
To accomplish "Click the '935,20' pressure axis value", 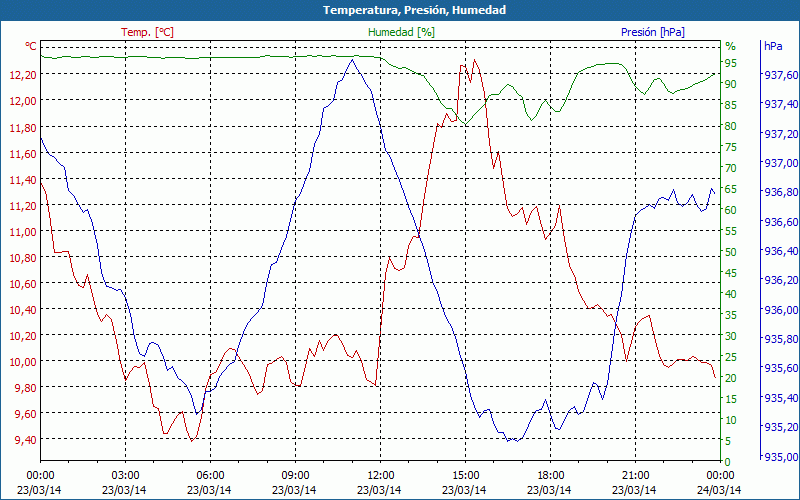I will (781, 427).
